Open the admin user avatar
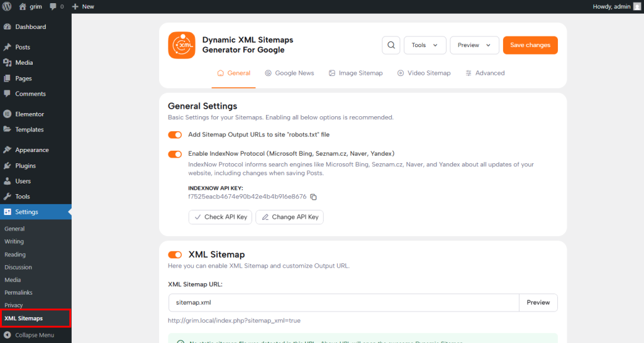644x343 pixels. pos(637,6)
